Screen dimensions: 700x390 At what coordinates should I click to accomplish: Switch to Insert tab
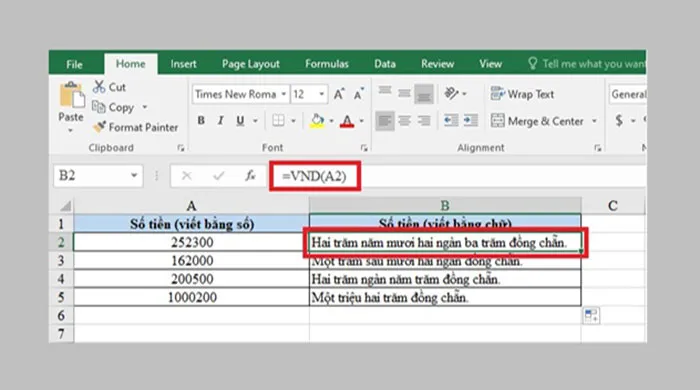tap(183, 64)
